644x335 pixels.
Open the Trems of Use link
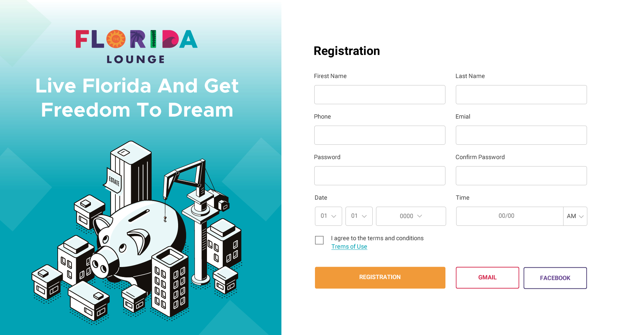[349, 246]
